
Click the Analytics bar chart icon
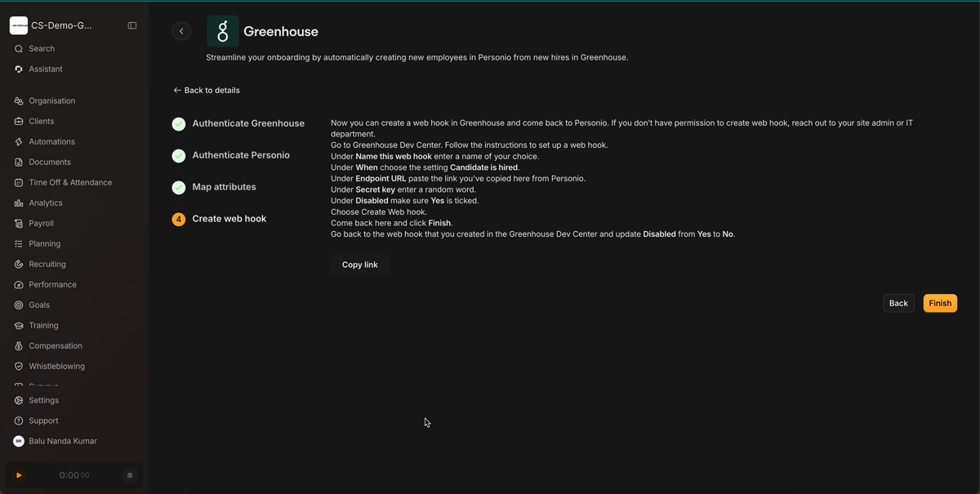19,203
